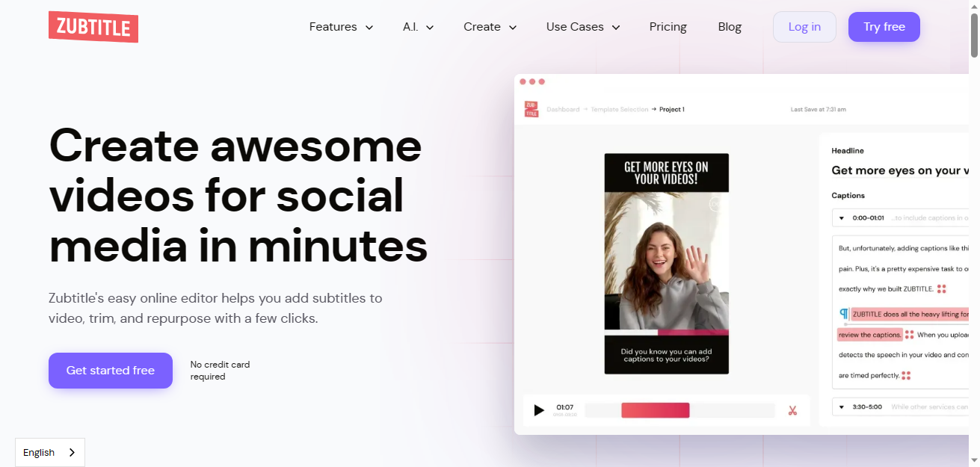Click the 01:07 playback time
The width and height of the screenshot is (980, 467).
[564, 407]
